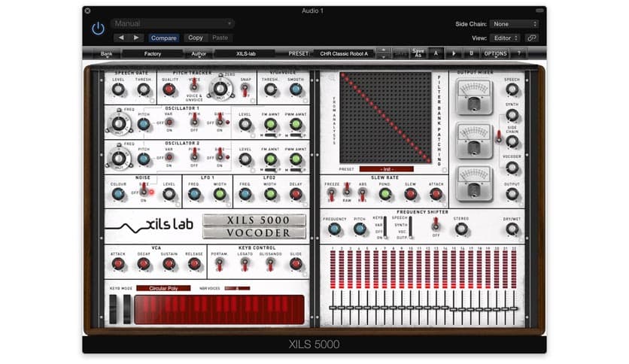Viewport: 629px width, 364px height.
Task: Click the Speech Gate Thresh knob
Action: (x=143, y=89)
